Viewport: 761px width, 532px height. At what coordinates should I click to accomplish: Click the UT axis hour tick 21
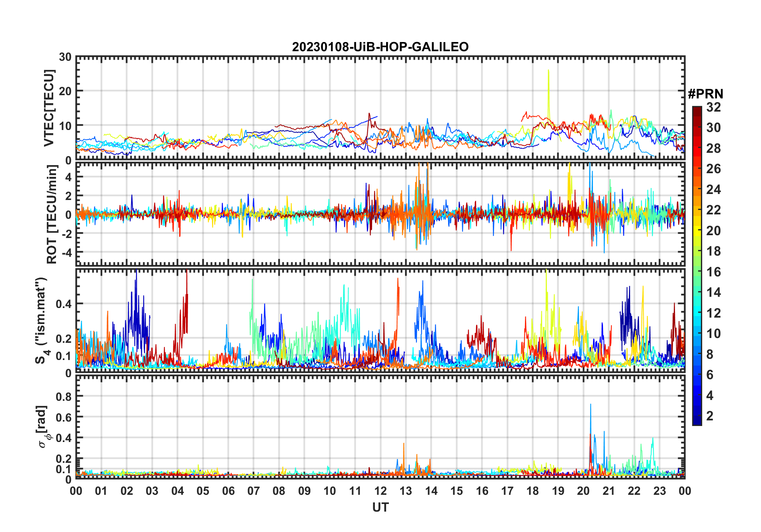tap(609, 491)
